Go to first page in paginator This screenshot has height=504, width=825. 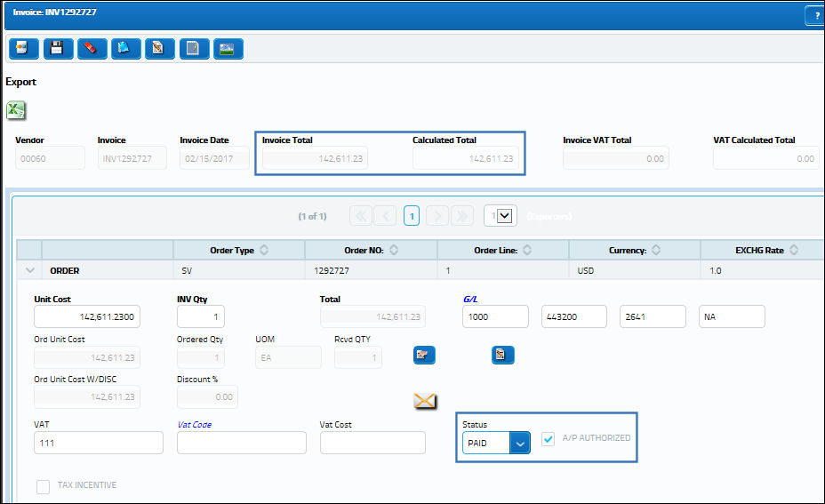coord(361,216)
